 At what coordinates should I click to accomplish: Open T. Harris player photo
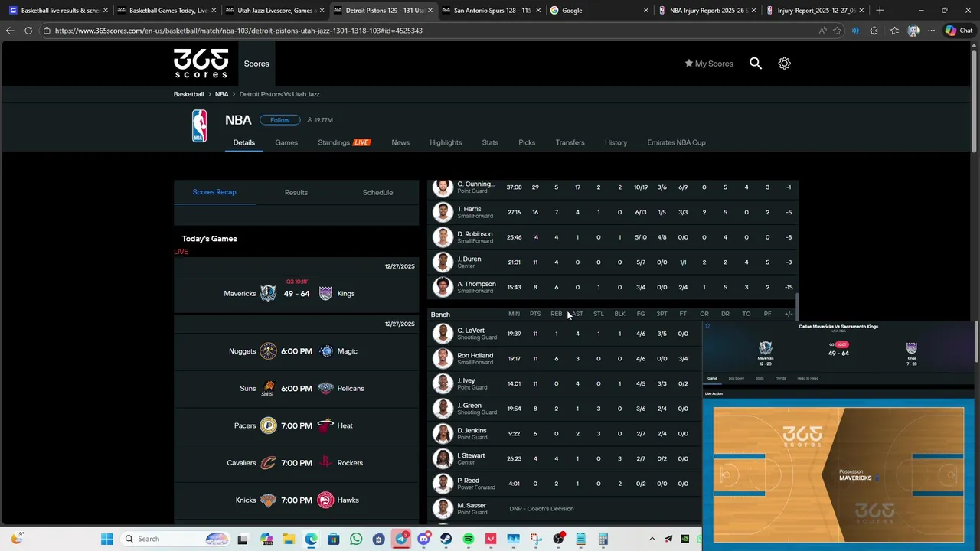click(443, 212)
